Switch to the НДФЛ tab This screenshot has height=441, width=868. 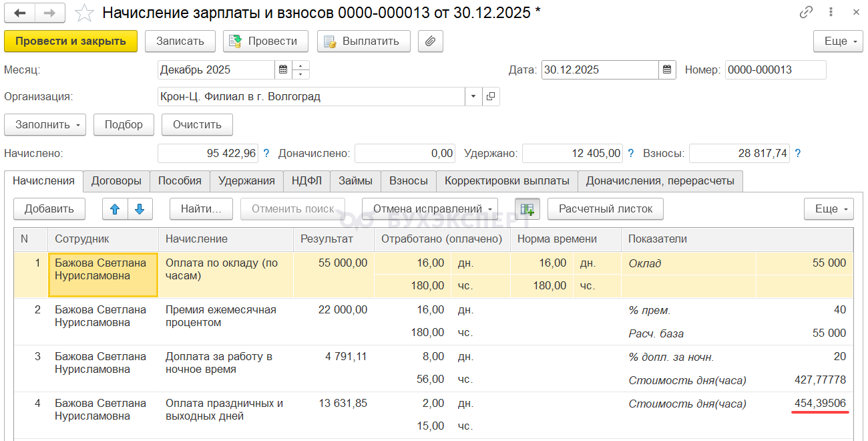point(306,181)
